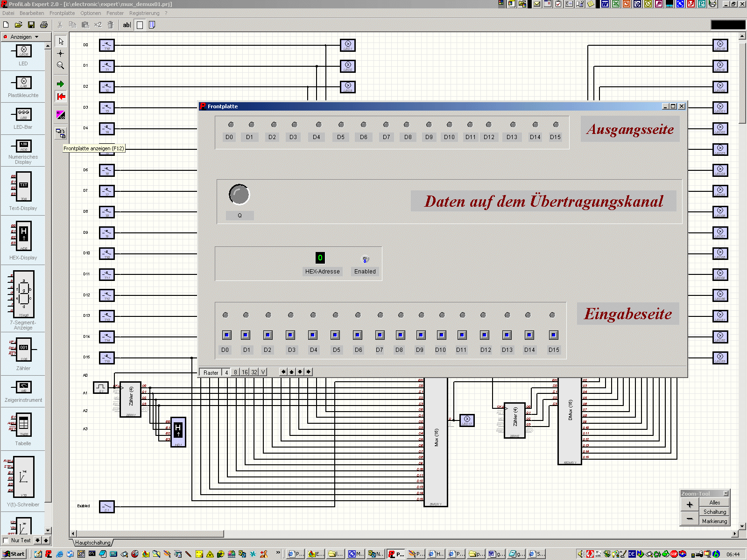Zoom out with Zoom-Tool minus button

690,518
